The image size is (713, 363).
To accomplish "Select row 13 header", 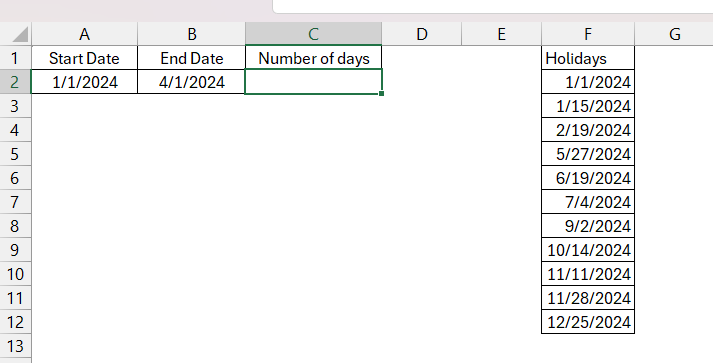I will click(15, 346).
